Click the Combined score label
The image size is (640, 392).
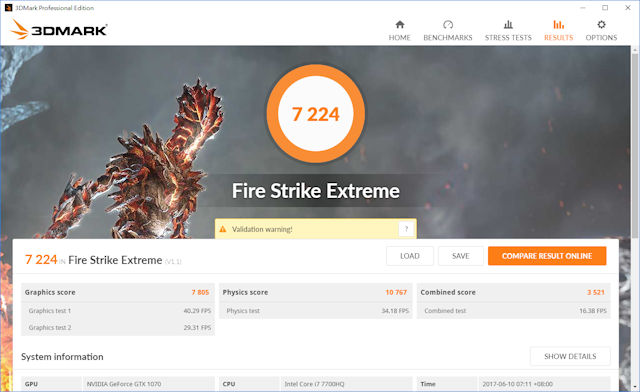448,292
